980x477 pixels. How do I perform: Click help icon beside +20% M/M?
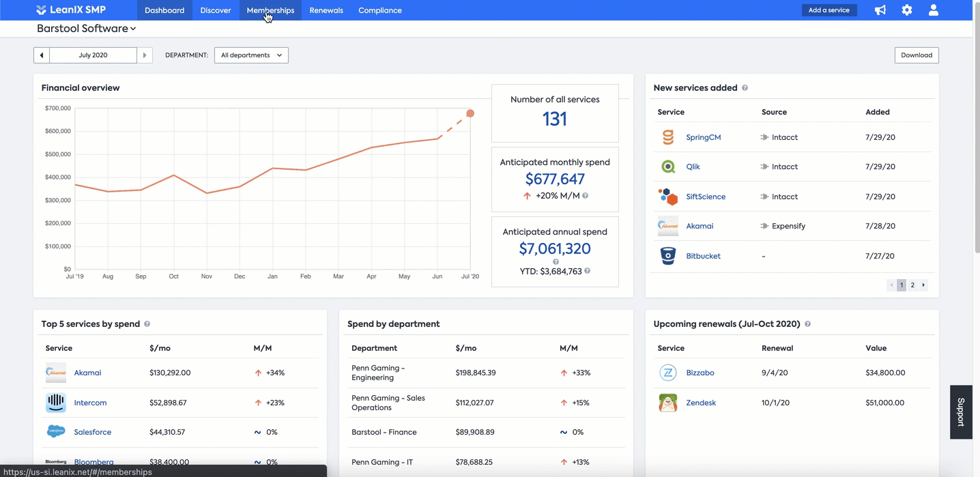pyautogui.click(x=585, y=196)
